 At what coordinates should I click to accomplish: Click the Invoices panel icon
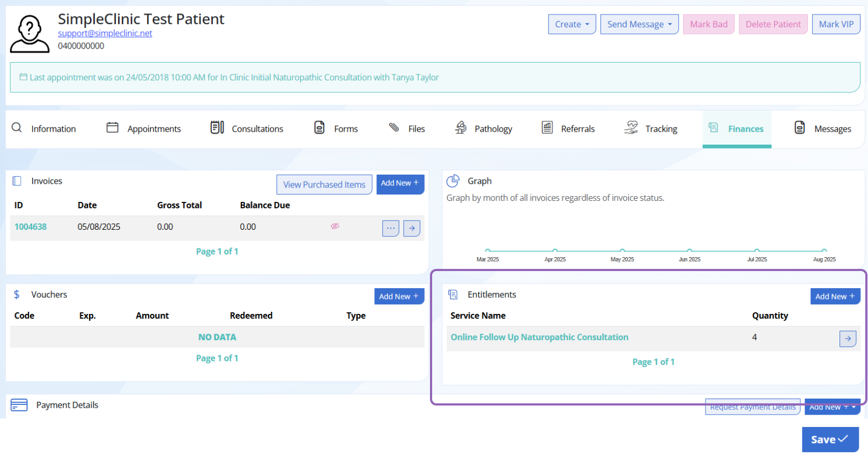click(x=17, y=181)
